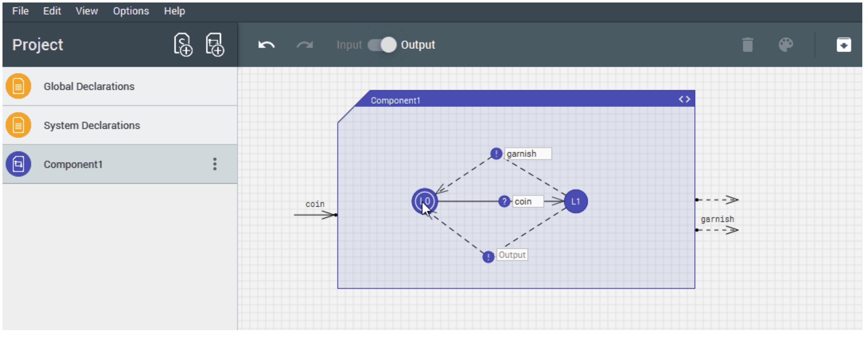Viewport: 868px width, 338px height.
Task: Click the delete trash can icon
Action: (748, 45)
